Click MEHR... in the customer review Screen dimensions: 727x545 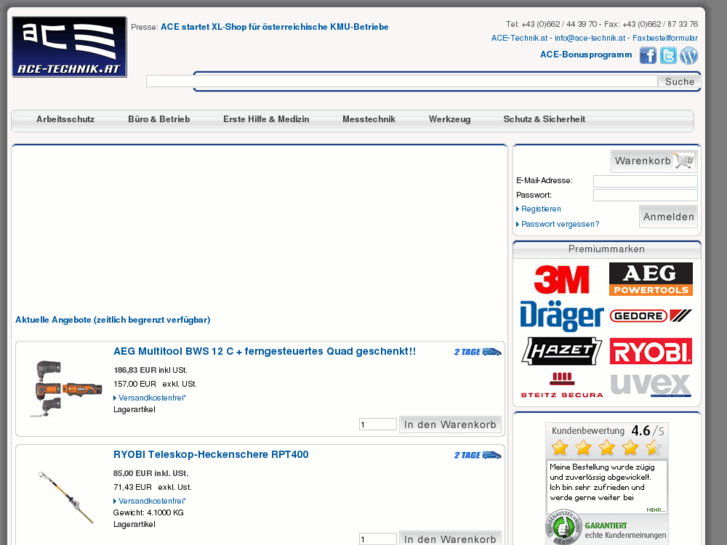[x=656, y=510]
